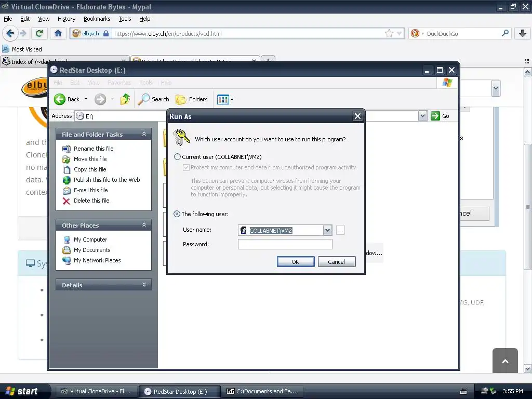The width and height of the screenshot is (532, 399).
Task: Open the browser File menu
Action: pos(8,19)
